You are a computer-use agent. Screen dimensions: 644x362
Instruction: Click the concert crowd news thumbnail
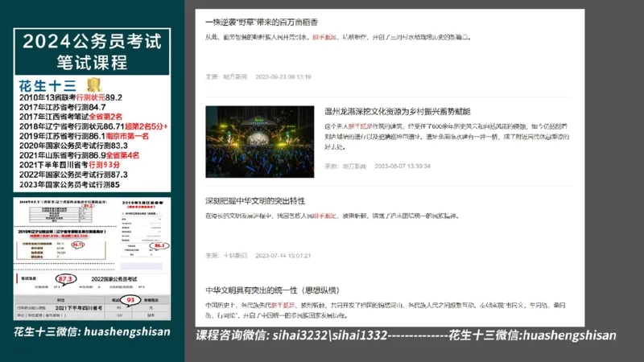click(259, 142)
